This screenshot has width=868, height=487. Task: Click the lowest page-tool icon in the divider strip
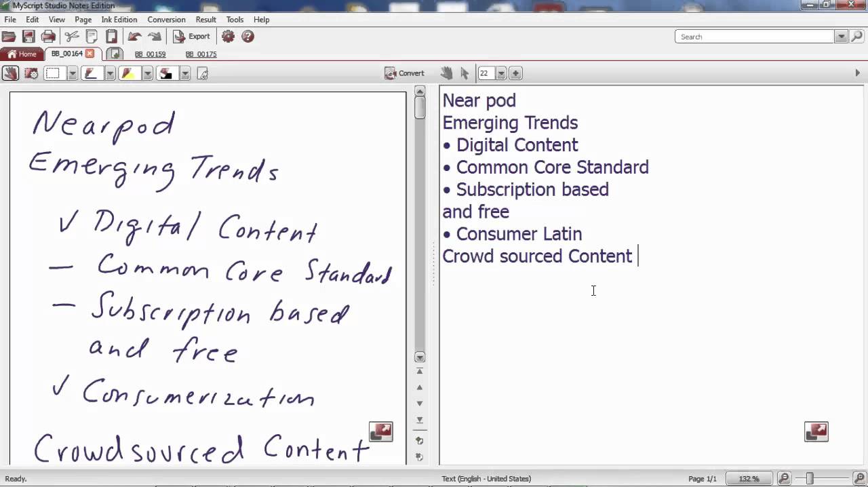point(420,457)
